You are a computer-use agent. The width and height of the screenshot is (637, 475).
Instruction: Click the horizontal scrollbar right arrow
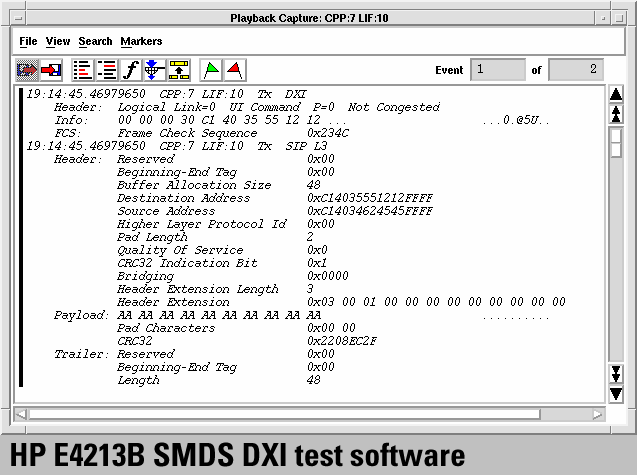(x=597, y=414)
